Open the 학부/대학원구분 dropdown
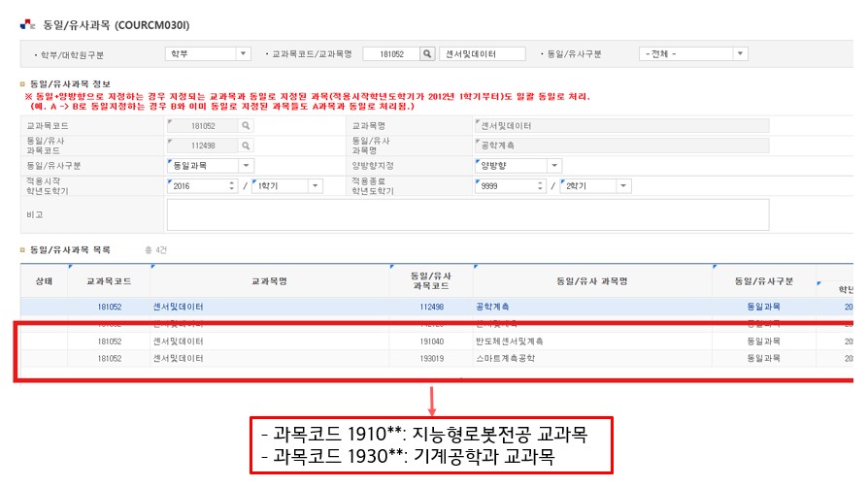The height and width of the screenshot is (487, 868). [x=243, y=54]
